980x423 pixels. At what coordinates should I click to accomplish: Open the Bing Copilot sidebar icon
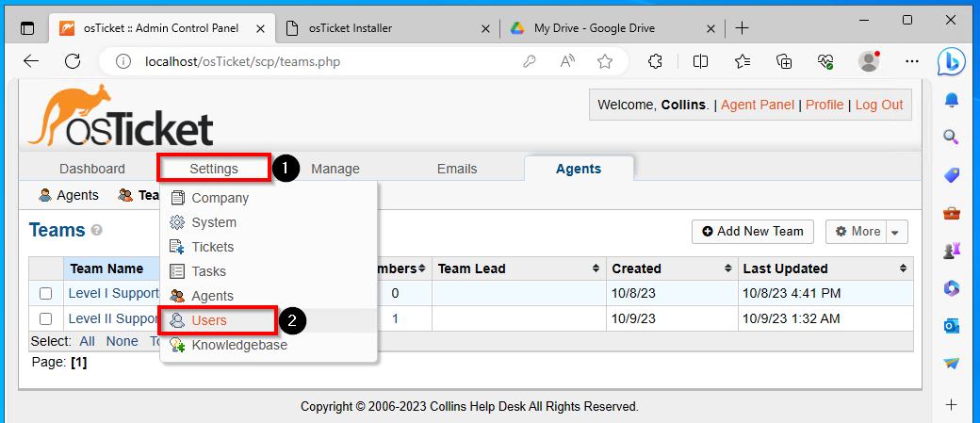pyautogui.click(x=951, y=62)
